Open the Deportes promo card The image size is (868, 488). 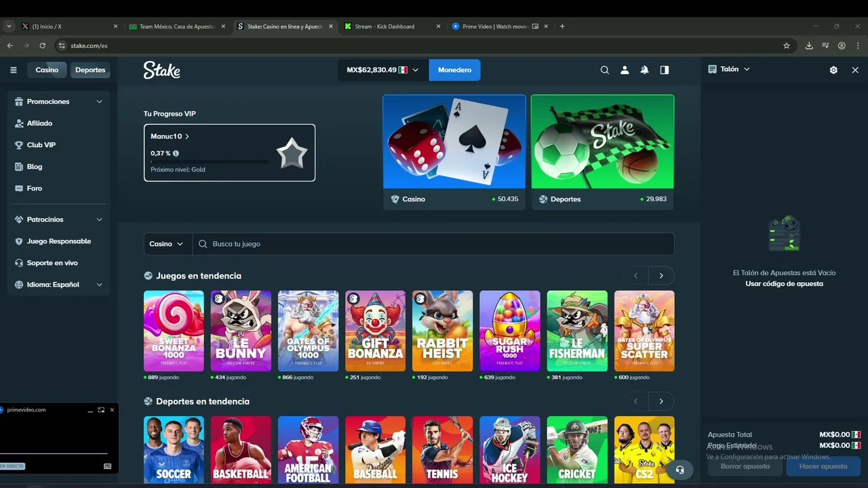coord(602,152)
